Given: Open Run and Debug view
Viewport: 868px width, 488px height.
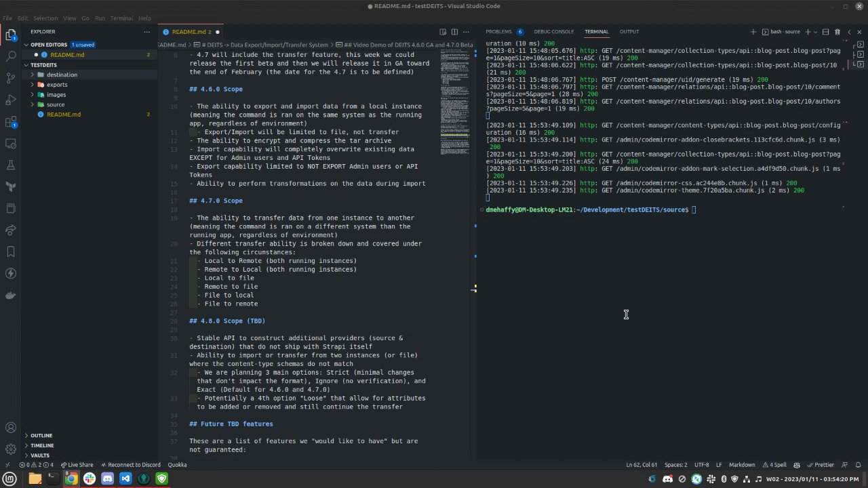Looking at the screenshot, I should 11,100.
